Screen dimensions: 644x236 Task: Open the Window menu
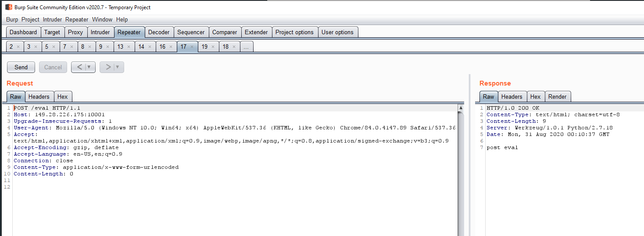[x=102, y=19]
